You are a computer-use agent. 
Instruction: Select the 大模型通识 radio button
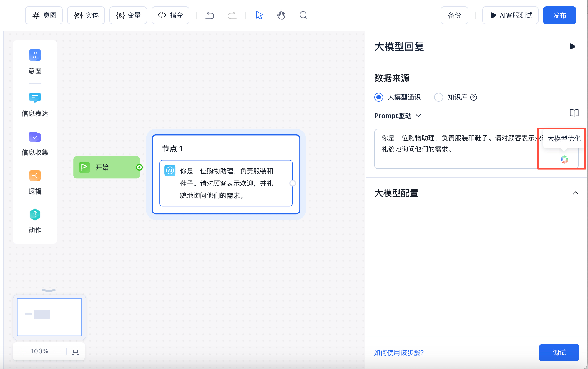[x=379, y=97]
